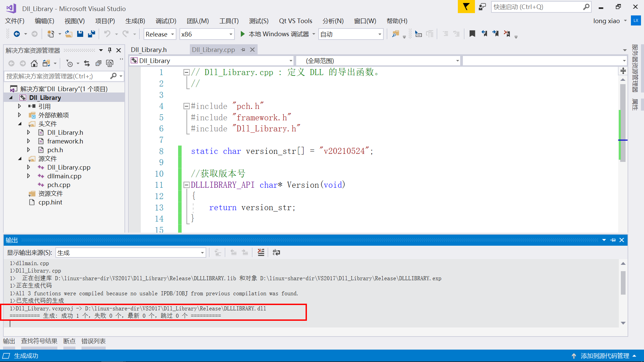Click the Find in Files toolbar icon
644x362 pixels.
pos(395,34)
